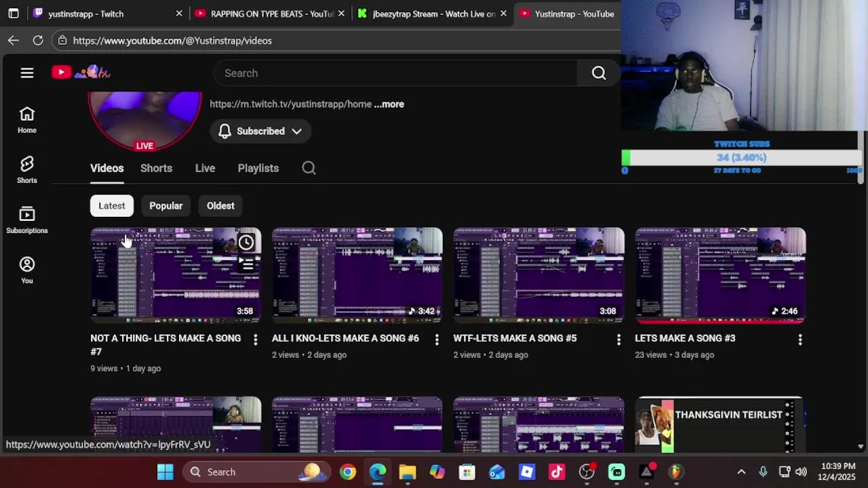
Task: Click Add to queue icon on first video
Action: click(x=246, y=264)
